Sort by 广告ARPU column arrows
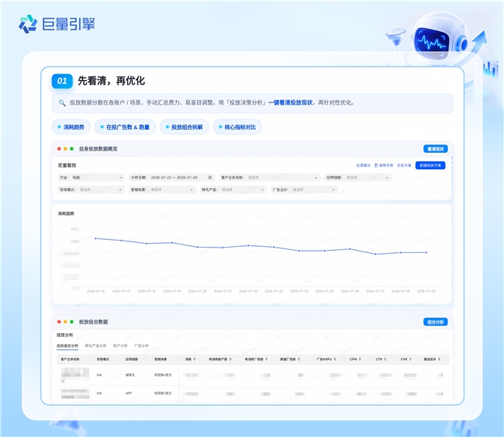The image size is (504, 437). pyautogui.click(x=335, y=359)
